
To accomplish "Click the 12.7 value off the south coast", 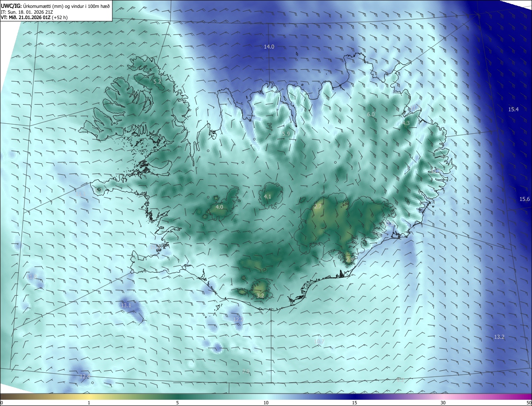I will [x=238, y=319].
